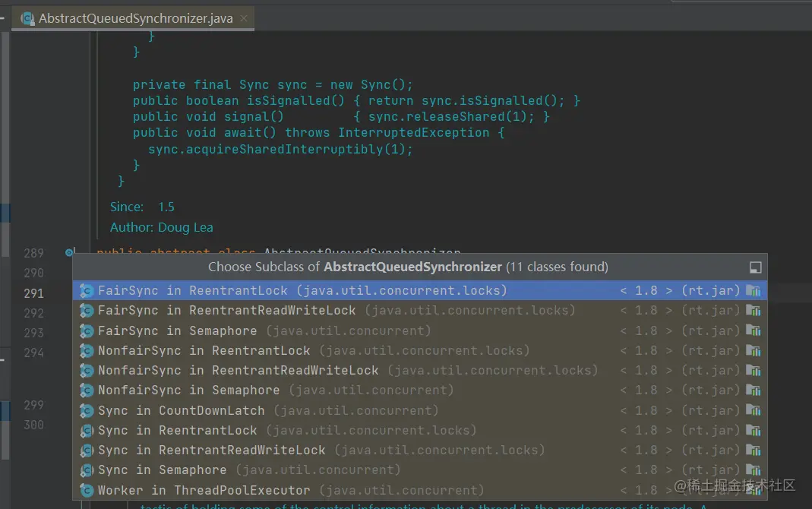The width and height of the screenshot is (812, 509).
Task: Pick NonfairSync in Semaphore entry
Action: coord(419,390)
